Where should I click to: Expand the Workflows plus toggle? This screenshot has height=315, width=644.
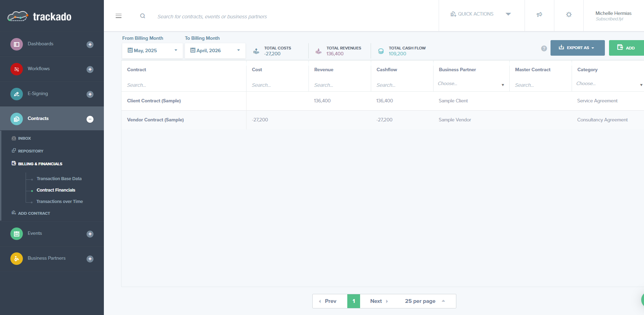pos(90,69)
